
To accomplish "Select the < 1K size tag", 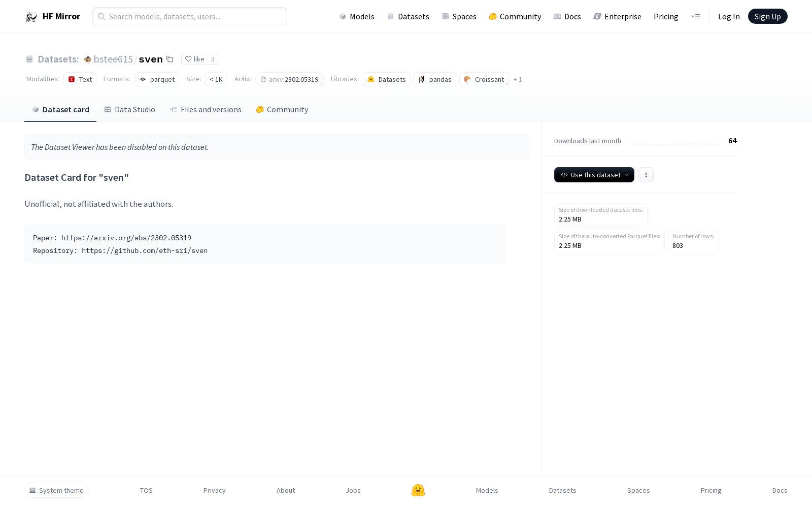I will coord(216,79).
